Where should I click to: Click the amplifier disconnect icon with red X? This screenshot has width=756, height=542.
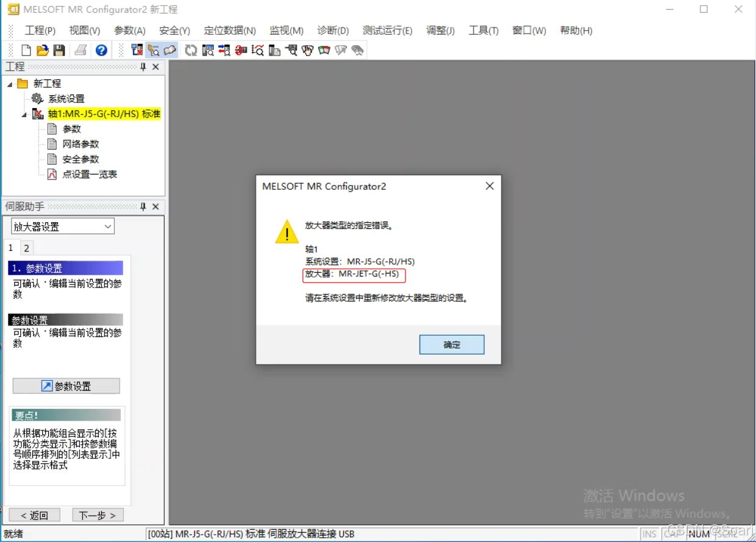click(x=137, y=50)
